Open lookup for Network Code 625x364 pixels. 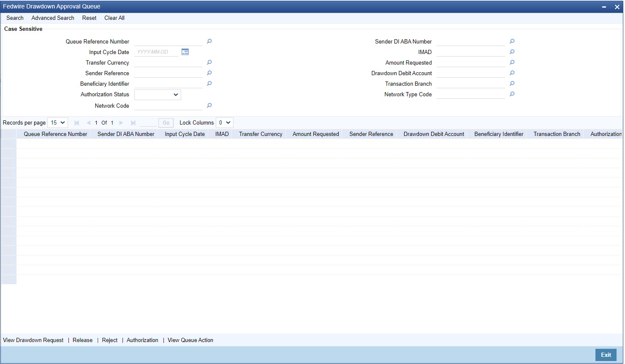[209, 106]
